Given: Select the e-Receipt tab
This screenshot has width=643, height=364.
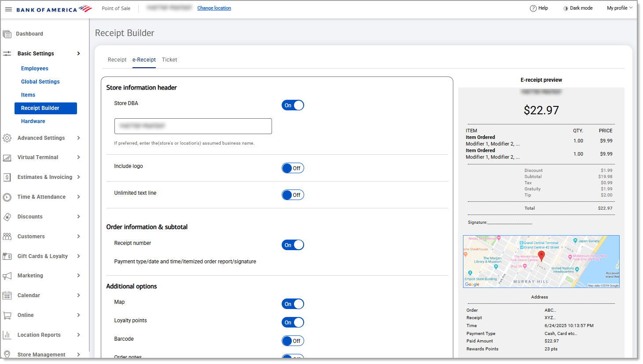Looking at the screenshot, I should (x=144, y=60).
